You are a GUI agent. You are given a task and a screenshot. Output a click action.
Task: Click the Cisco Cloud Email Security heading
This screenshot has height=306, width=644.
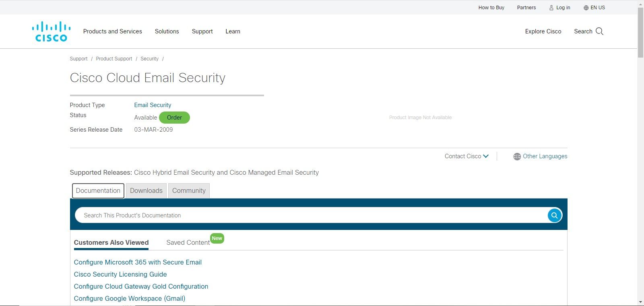(148, 78)
